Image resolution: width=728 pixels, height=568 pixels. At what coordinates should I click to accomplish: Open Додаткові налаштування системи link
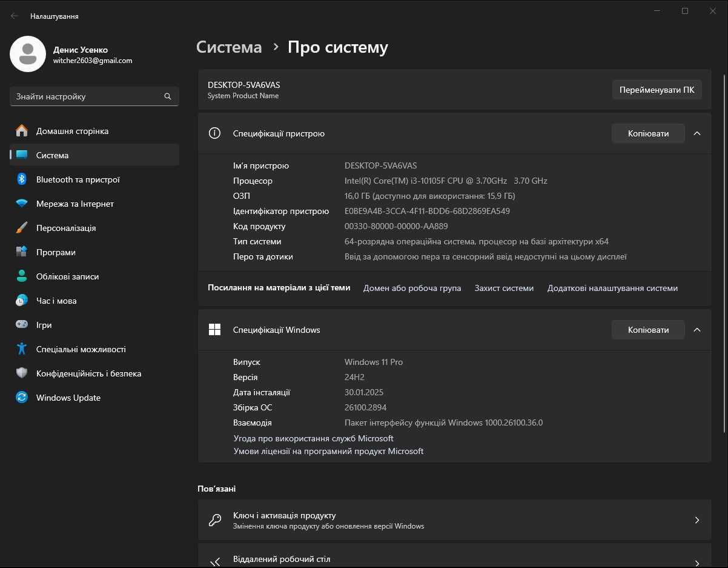pyautogui.click(x=612, y=288)
